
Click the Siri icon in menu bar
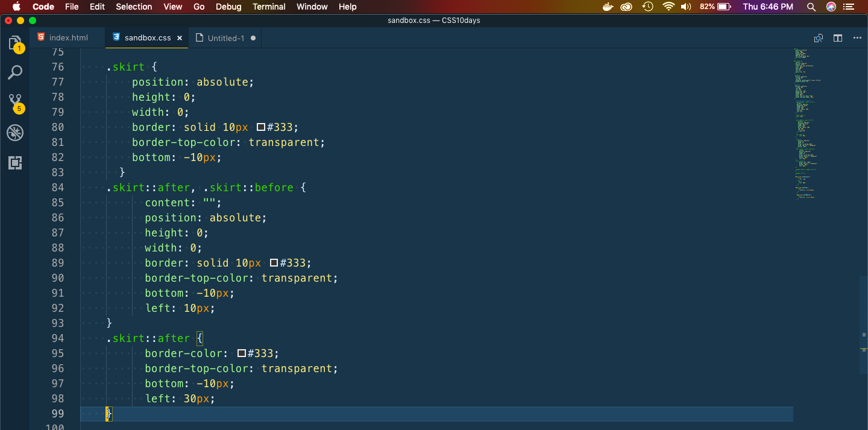[831, 7]
